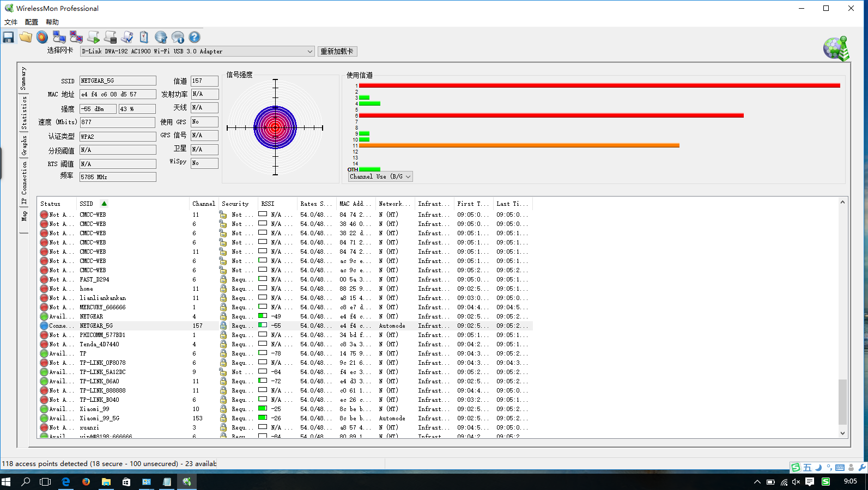
Task: Select the TP-LINK_5A12DC network row
Action: click(285, 372)
